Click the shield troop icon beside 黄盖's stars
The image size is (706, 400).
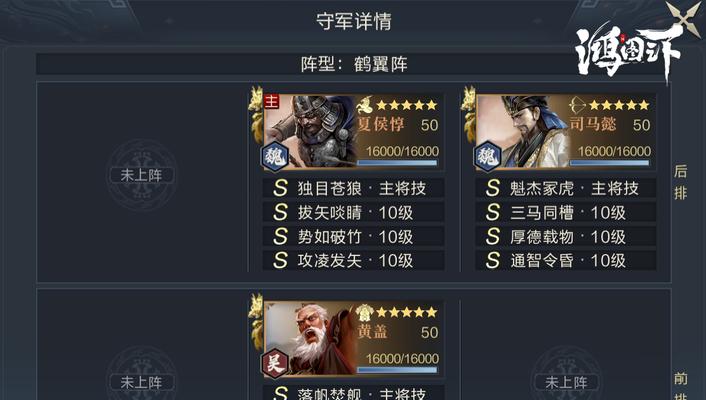pos(365,312)
